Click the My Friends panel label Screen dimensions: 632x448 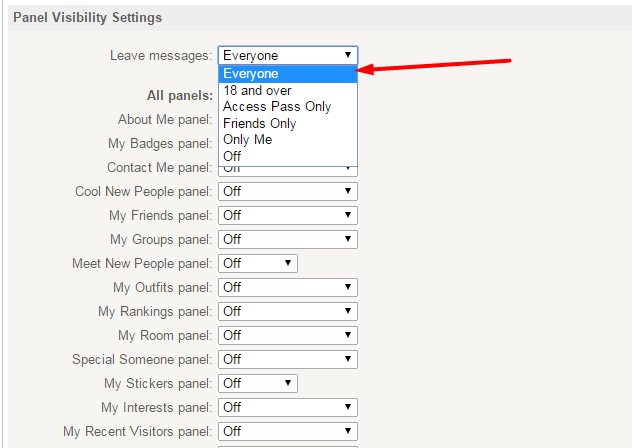[160, 216]
